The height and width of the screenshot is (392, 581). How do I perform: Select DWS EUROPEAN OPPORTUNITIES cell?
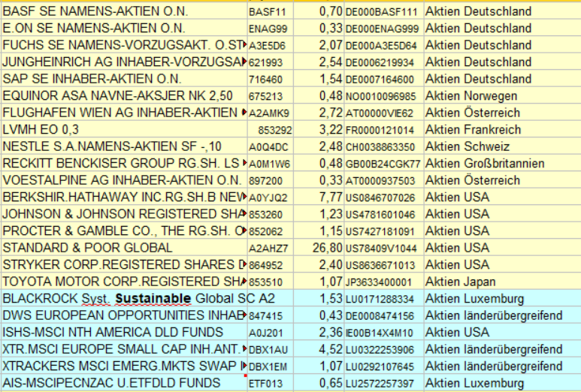124,315
